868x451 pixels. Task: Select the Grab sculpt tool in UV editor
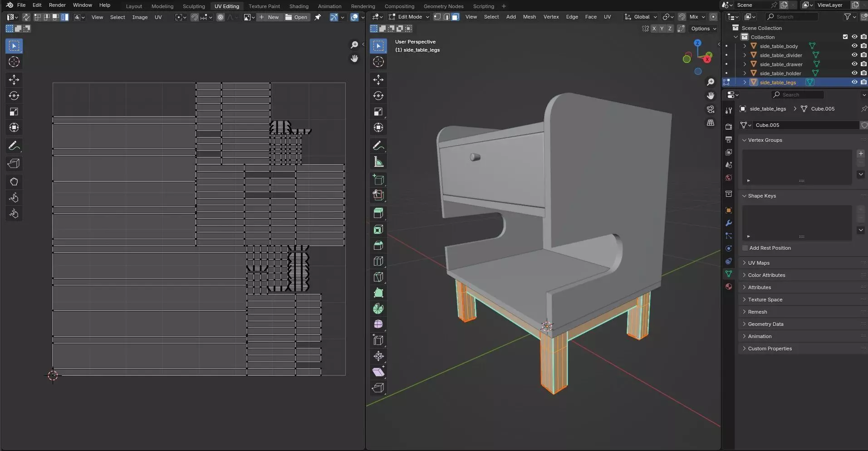pos(14,182)
